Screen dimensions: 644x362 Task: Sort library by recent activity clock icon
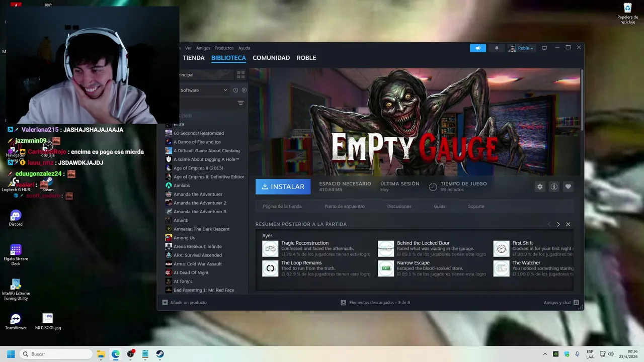point(235,90)
